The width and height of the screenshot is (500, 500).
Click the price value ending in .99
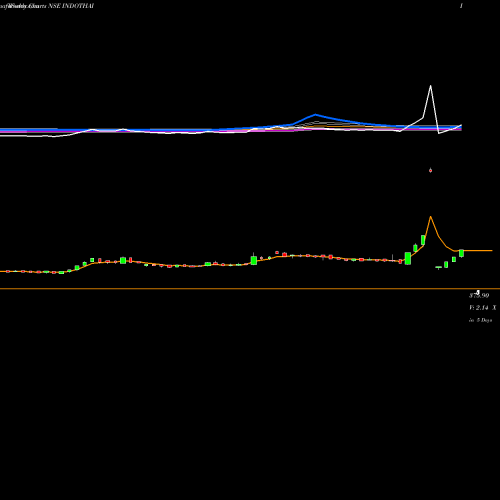coord(479,295)
